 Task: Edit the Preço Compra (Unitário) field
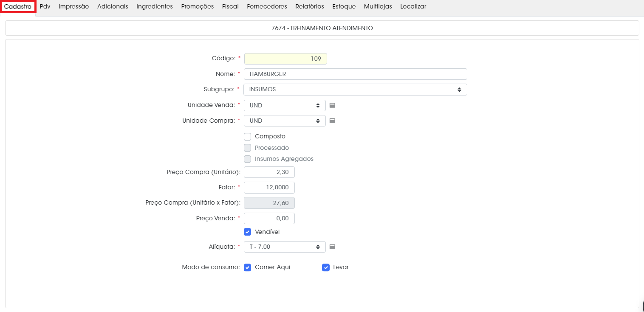click(x=269, y=172)
